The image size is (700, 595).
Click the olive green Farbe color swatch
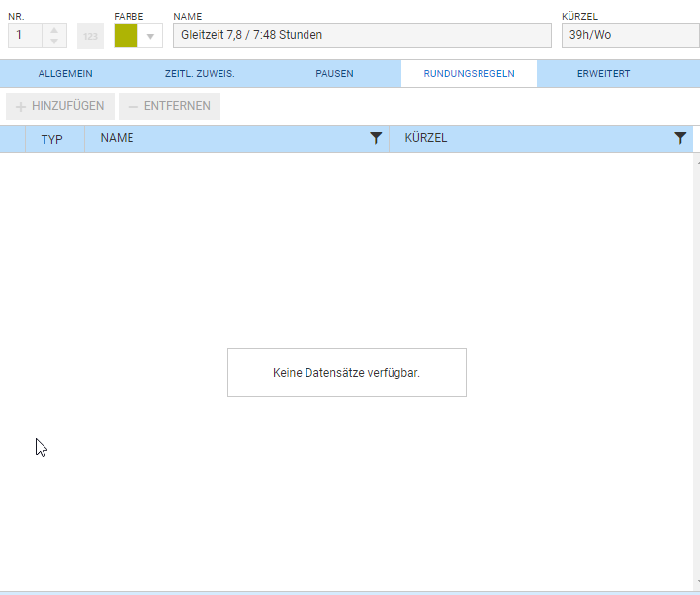tap(127, 36)
